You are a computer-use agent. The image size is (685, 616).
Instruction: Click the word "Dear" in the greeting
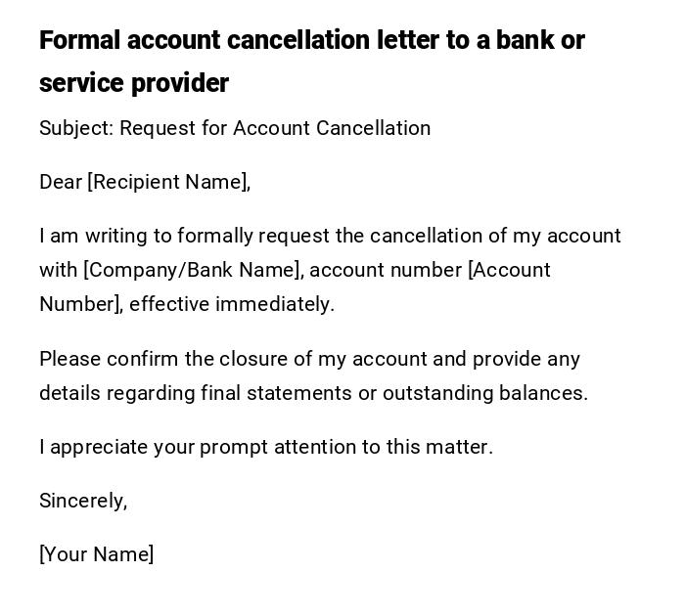pos(61,182)
